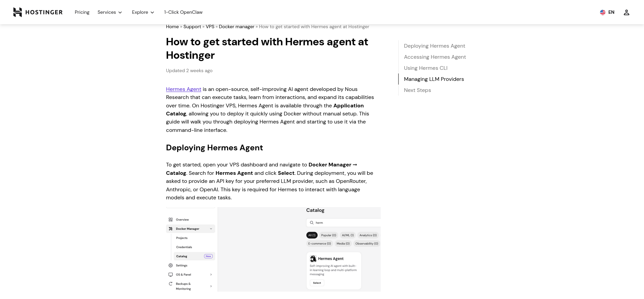Click the Docker Manager sidebar icon in the screenshot
The image size is (644, 299).
(x=170, y=229)
